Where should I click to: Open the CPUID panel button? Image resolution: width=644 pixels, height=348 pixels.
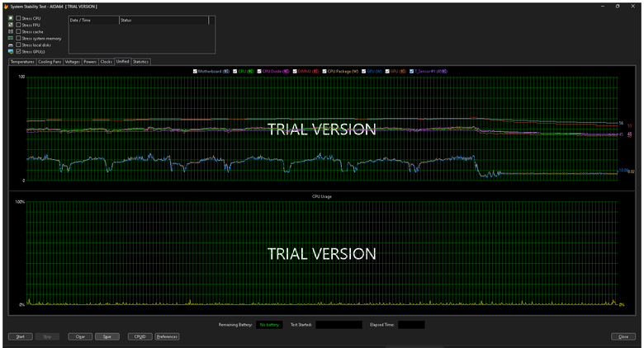140,336
